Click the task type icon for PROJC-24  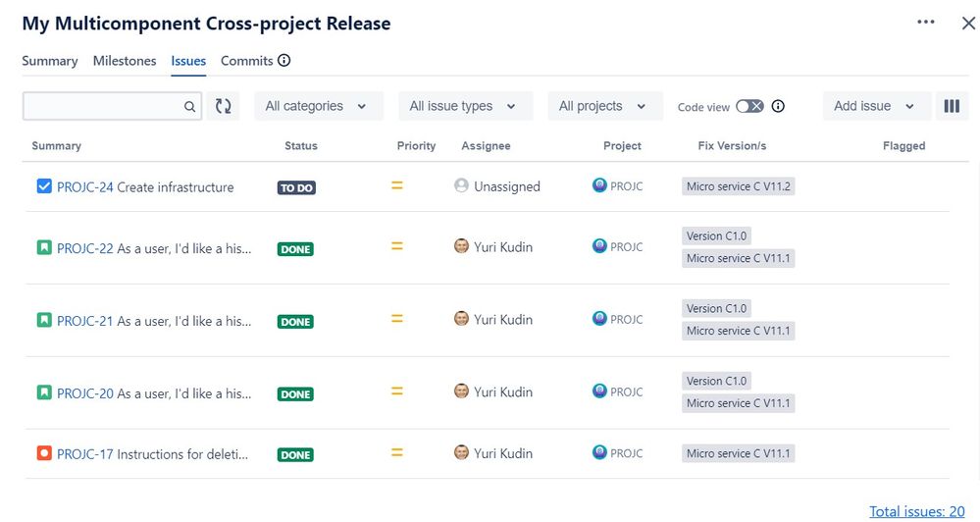pyautogui.click(x=44, y=186)
